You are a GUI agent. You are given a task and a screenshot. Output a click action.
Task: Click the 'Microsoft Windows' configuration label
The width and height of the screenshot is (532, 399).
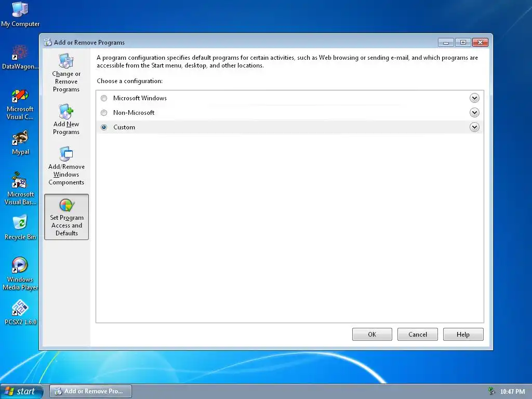[x=140, y=98]
